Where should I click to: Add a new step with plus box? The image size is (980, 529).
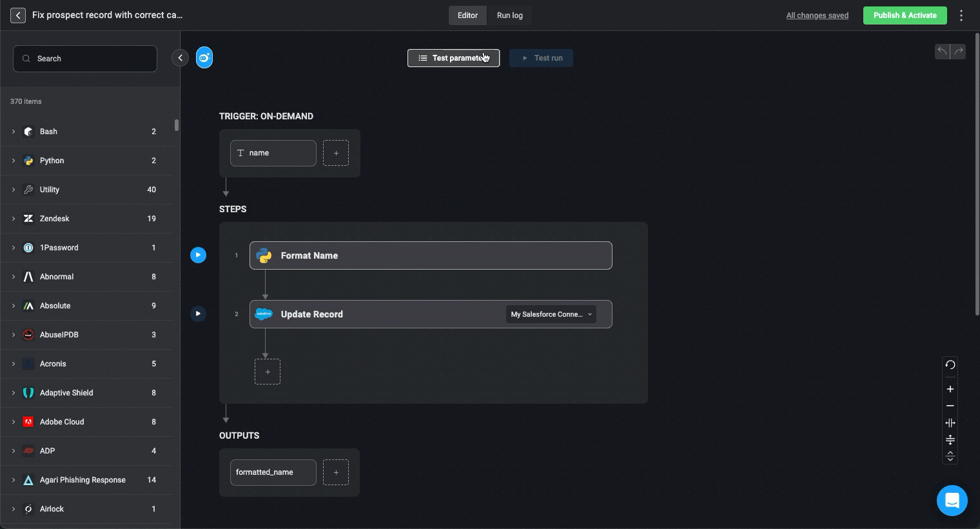(268, 372)
